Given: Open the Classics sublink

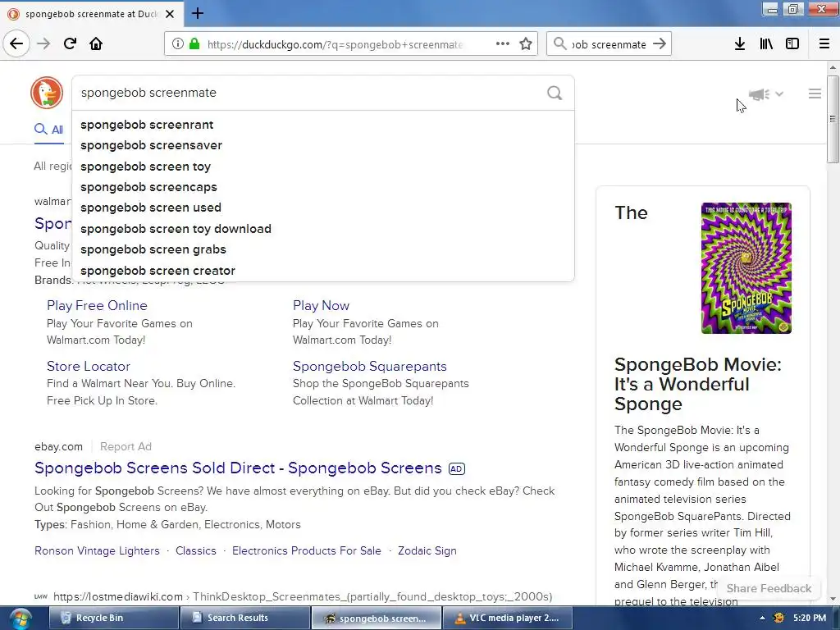Looking at the screenshot, I should 195,550.
